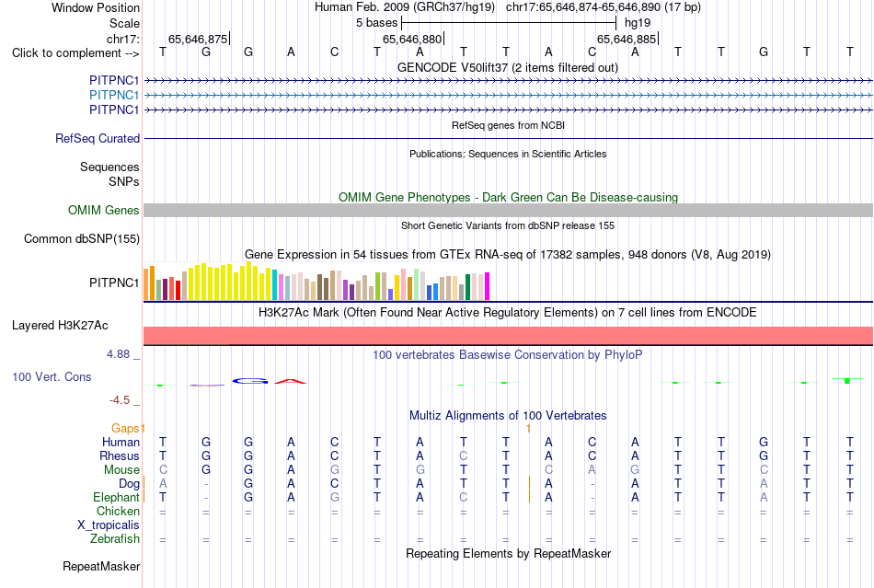Open 'RefSeq genes from NCBI' track title
This screenshot has width=874, height=588.
click(508, 125)
